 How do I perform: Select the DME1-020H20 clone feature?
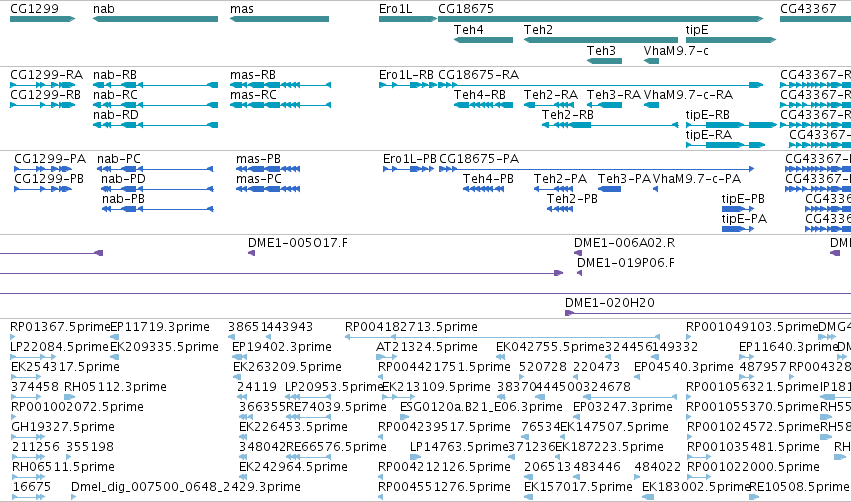click(708, 313)
